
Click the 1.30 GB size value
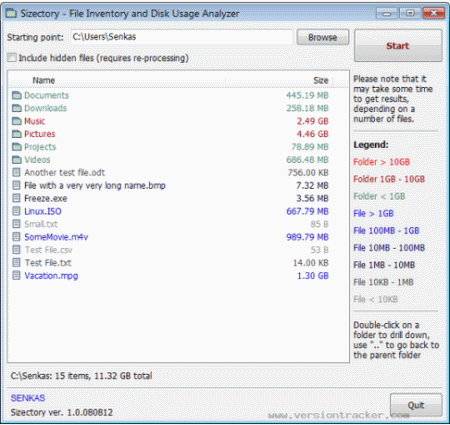click(313, 276)
